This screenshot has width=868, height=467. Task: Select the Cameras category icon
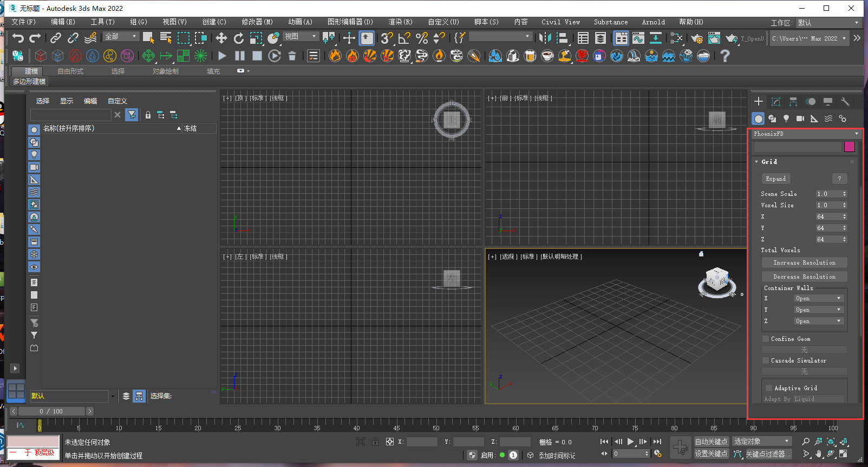(800, 119)
